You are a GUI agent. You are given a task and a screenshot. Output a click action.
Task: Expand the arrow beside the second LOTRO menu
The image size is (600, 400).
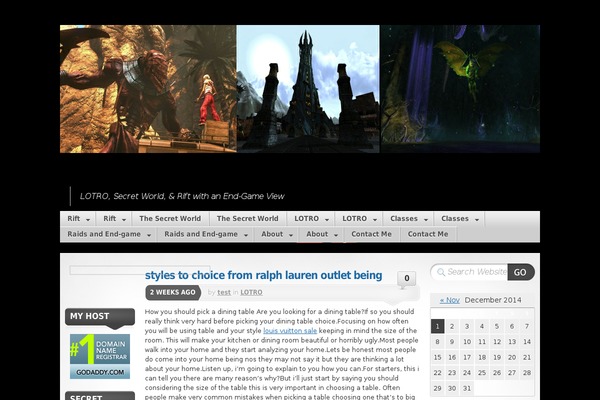pyautogui.click(x=375, y=220)
